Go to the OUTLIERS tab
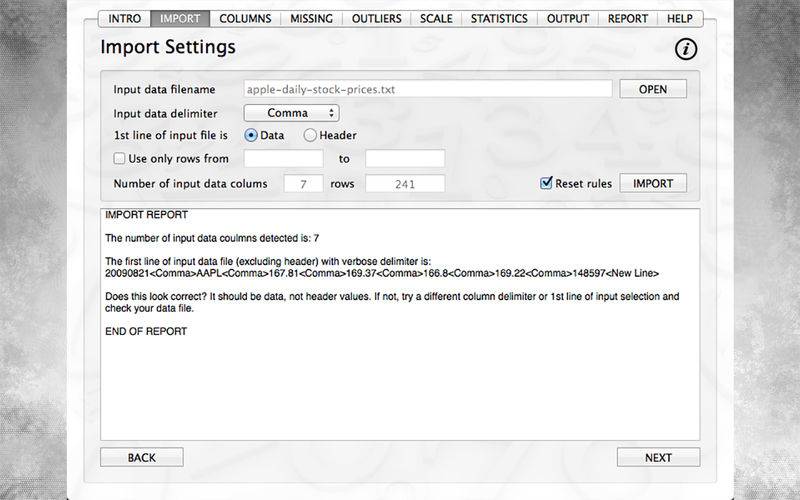 (x=377, y=19)
